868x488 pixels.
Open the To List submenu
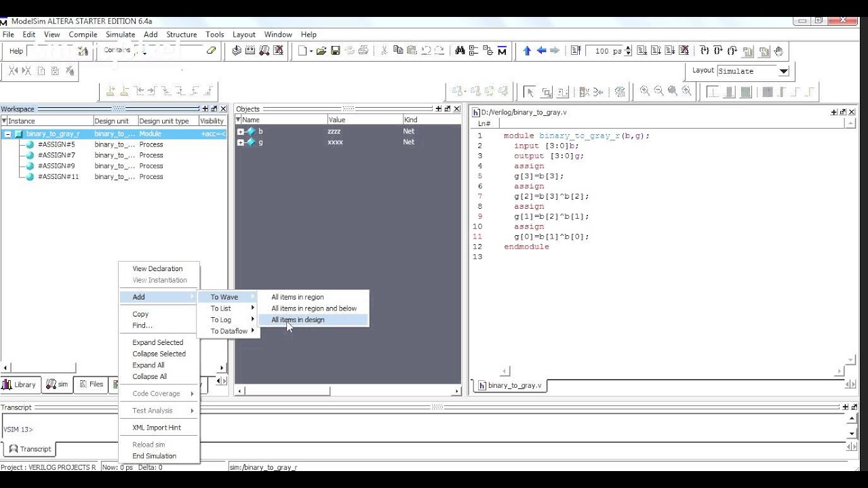(227, 308)
